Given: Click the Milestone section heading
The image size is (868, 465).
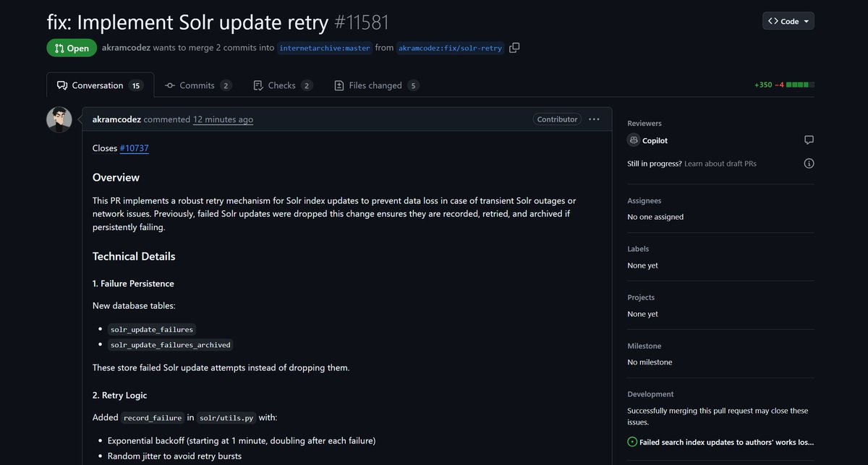Looking at the screenshot, I should [x=644, y=346].
